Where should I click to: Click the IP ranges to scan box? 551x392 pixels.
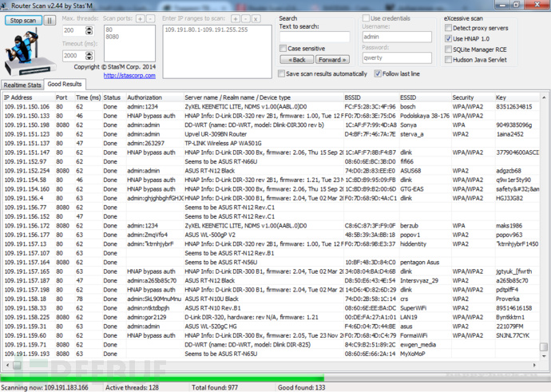tap(217, 51)
